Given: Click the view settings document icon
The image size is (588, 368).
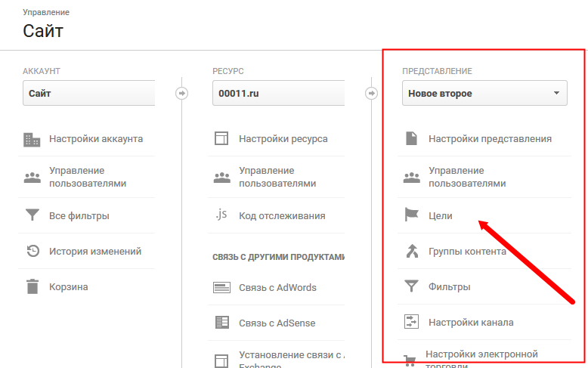Looking at the screenshot, I should pos(411,138).
